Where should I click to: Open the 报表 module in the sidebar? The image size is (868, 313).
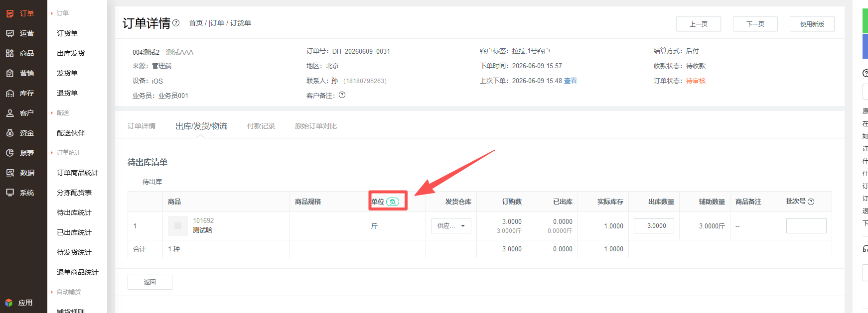point(20,153)
